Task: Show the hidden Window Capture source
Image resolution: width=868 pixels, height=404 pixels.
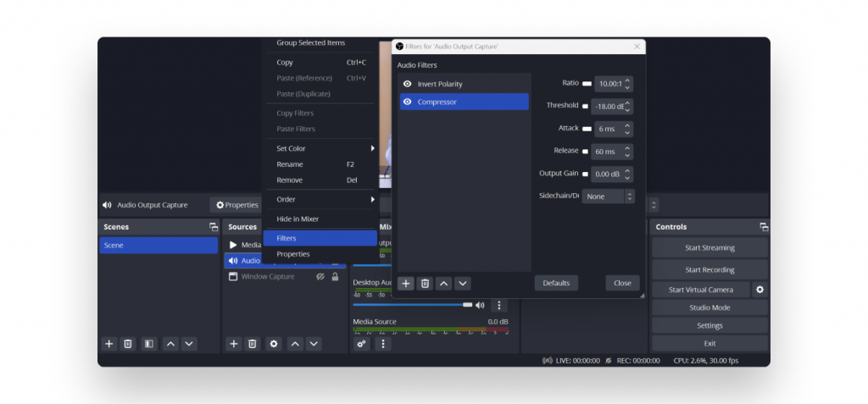Action: [x=320, y=277]
